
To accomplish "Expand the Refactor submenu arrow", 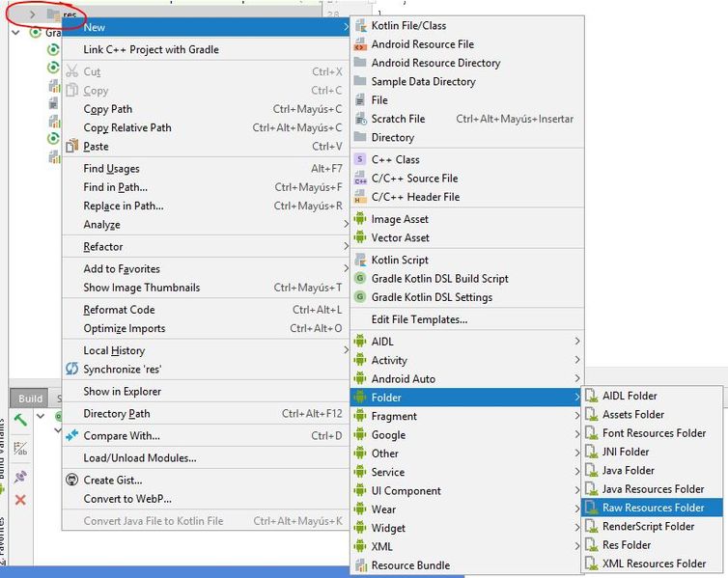I will coord(346,246).
